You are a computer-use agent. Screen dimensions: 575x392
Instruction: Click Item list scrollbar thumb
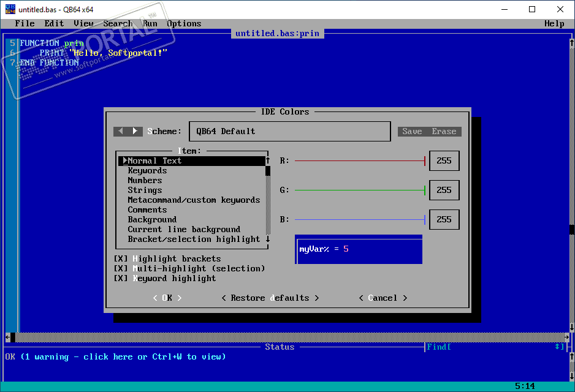(268, 171)
